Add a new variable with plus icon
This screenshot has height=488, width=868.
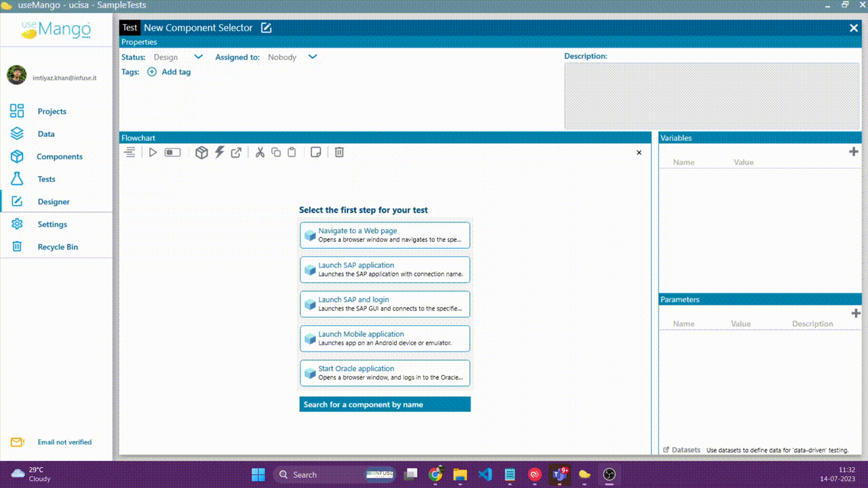click(x=854, y=152)
